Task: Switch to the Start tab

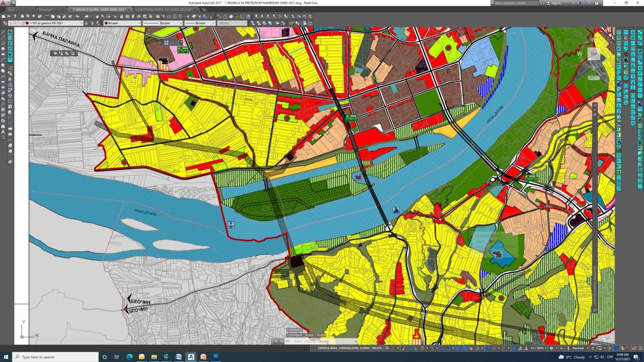Action: (11, 10)
